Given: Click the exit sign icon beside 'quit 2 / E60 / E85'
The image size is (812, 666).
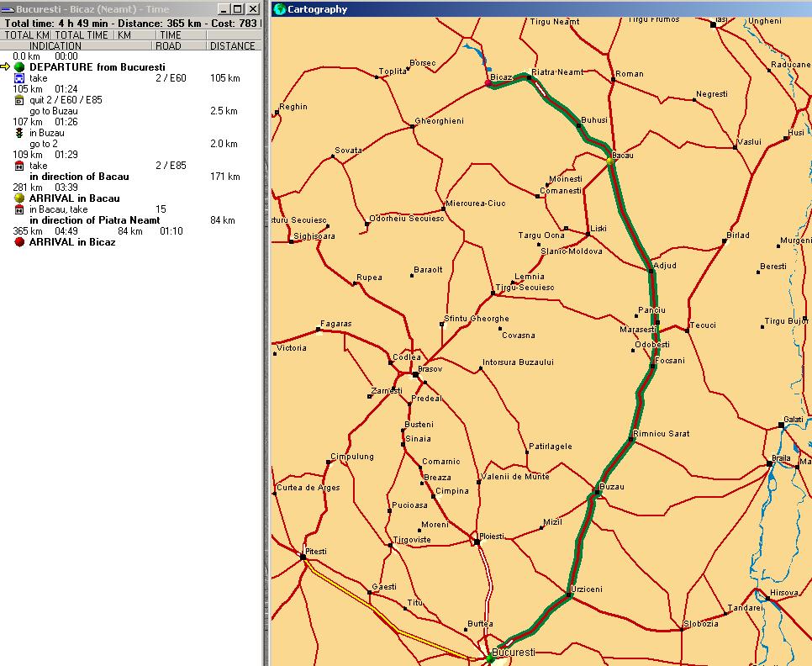Looking at the screenshot, I should coord(19,100).
